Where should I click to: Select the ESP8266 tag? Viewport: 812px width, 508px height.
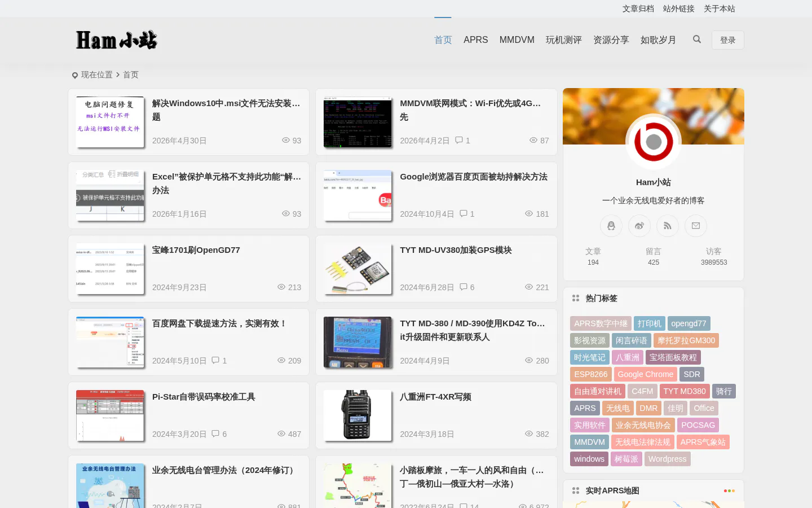(591, 374)
